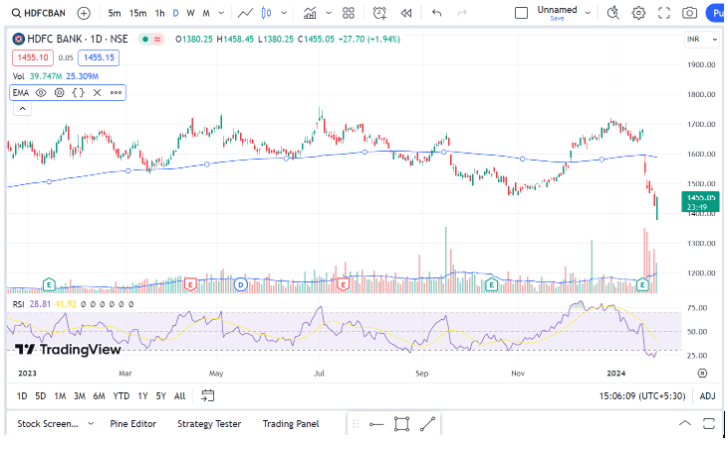
Task: Collapse the indicator legend with up arrow
Action: [x=22, y=109]
